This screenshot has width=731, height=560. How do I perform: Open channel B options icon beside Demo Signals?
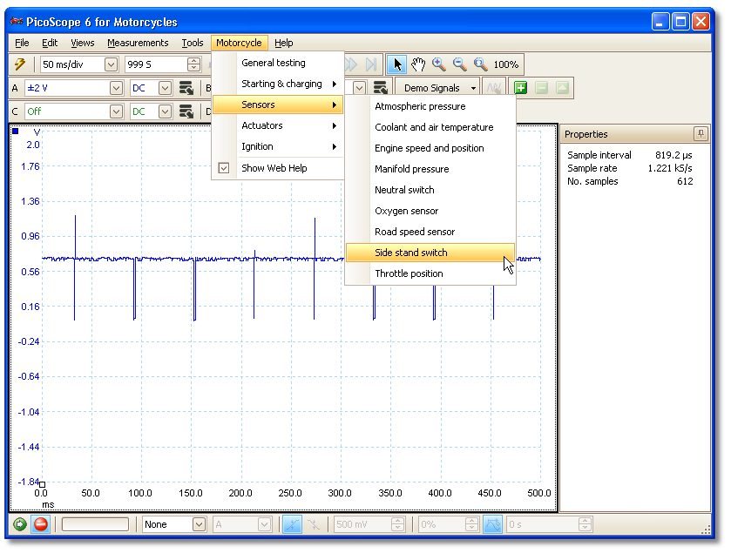coord(381,88)
